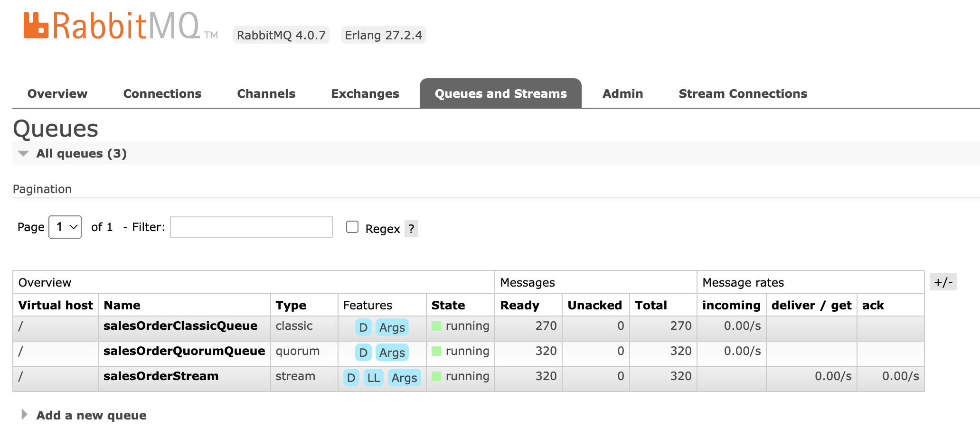Sort the table by the Ready column header
The width and height of the screenshot is (980, 428).
coord(519,305)
